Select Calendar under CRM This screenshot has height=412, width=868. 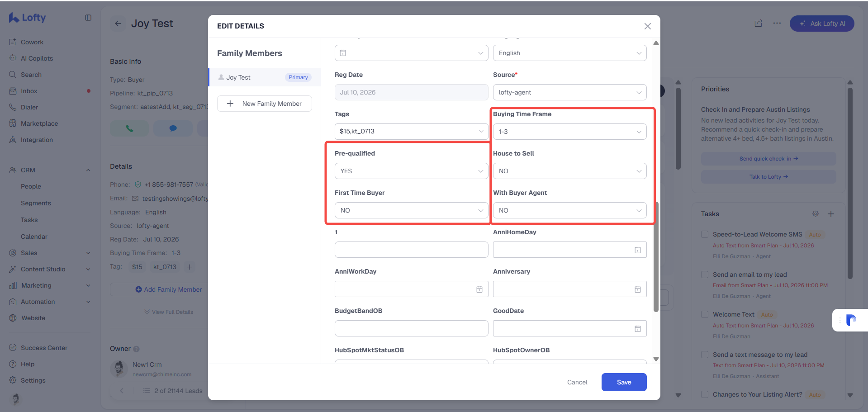(34, 237)
